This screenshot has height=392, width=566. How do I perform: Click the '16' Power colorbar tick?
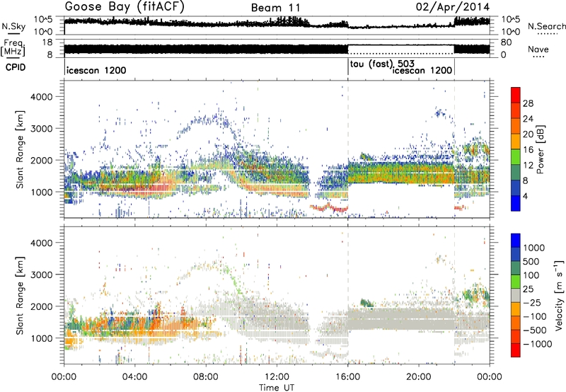click(x=528, y=150)
